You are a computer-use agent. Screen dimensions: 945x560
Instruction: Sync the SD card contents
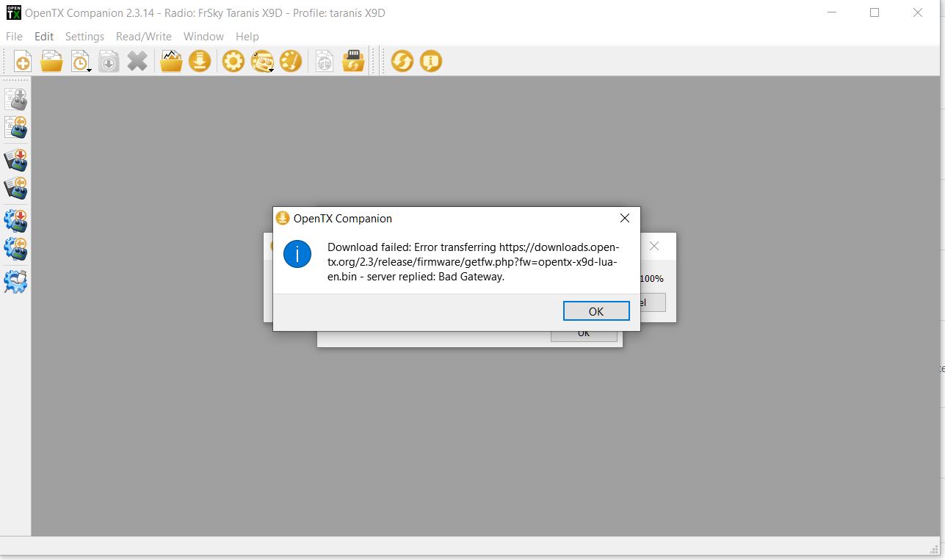pos(353,61)
